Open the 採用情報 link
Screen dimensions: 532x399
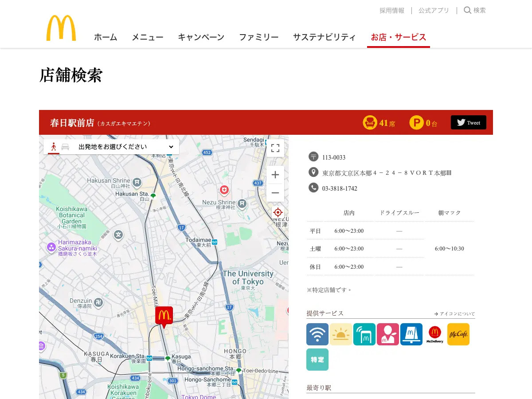click(392, 10)
